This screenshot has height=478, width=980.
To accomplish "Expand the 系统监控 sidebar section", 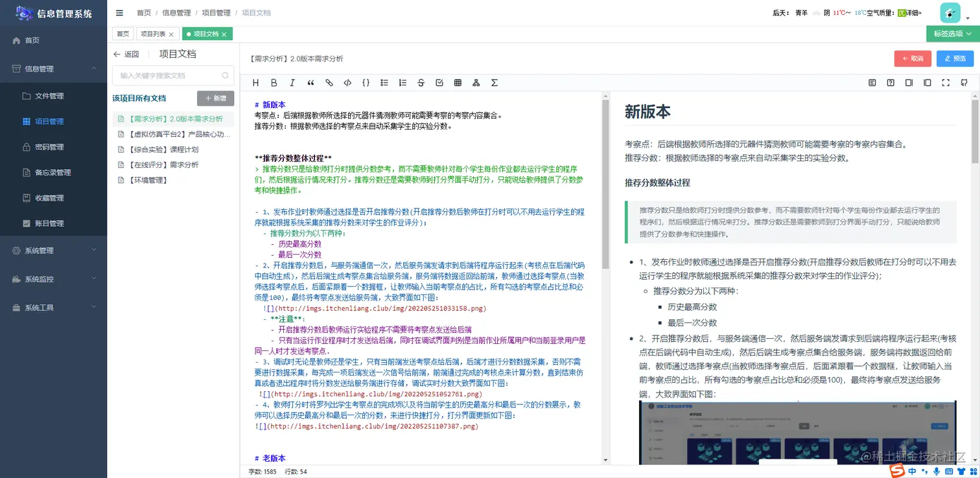I will click(40, 279).
